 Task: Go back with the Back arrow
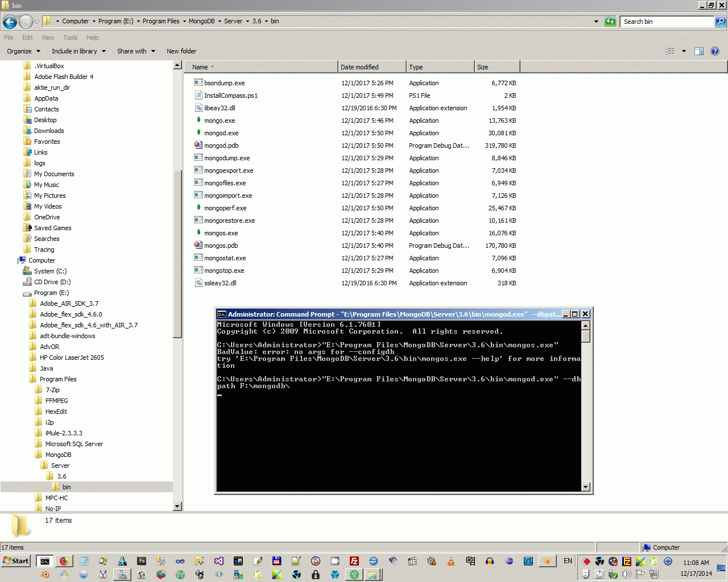[x=10, y=22]
